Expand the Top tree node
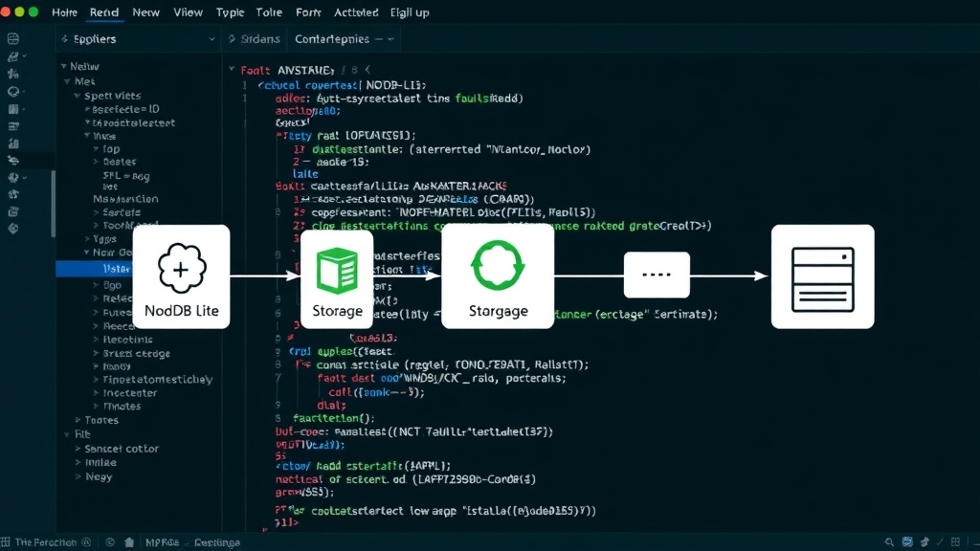This screenshot has height=551, width=980. [x=97, y=148]
